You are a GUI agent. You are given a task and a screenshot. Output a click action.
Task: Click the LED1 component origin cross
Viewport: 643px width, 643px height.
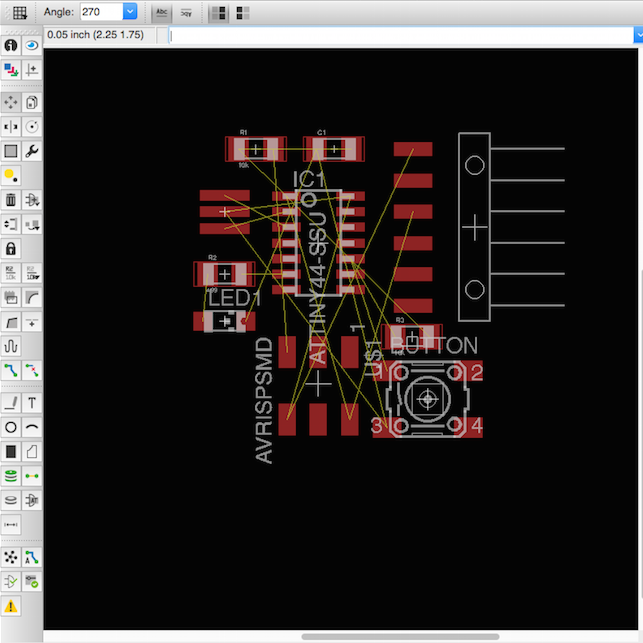[x=224, y=321]
